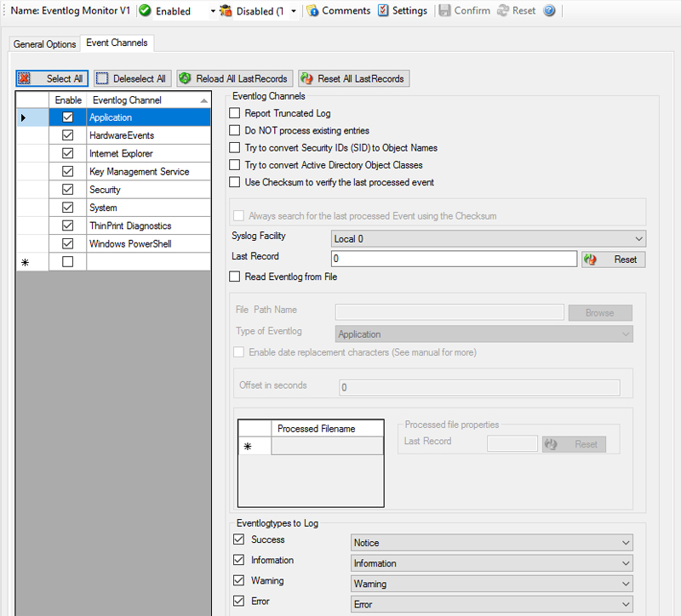Click the row selector arrow for Application

tap(24, 117)
